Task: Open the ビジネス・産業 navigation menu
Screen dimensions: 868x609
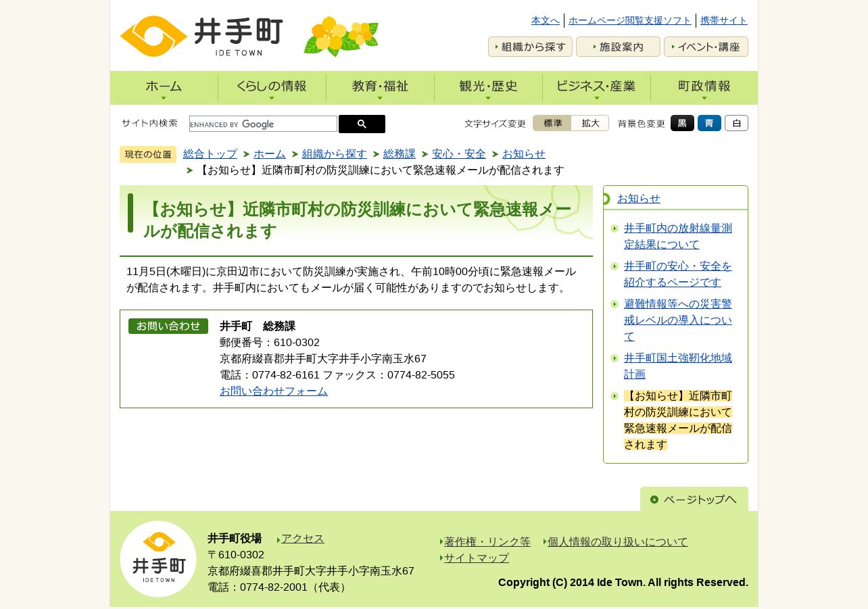Action: (596, 88)
